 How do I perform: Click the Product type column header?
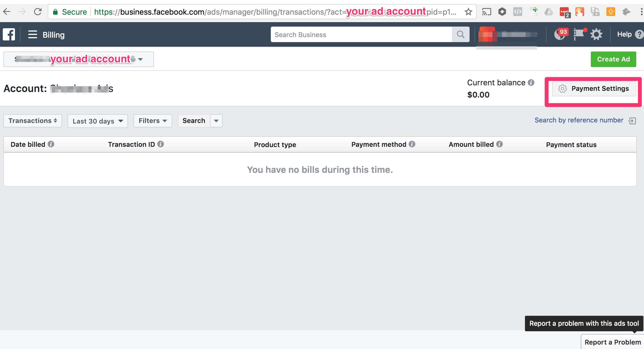tap(275, 145)
